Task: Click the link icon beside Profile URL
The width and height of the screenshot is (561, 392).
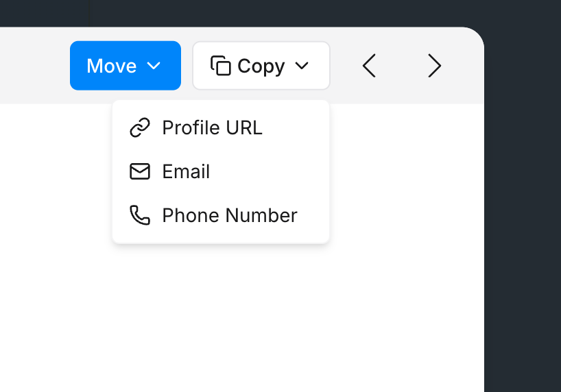Action: coord(140,128)
